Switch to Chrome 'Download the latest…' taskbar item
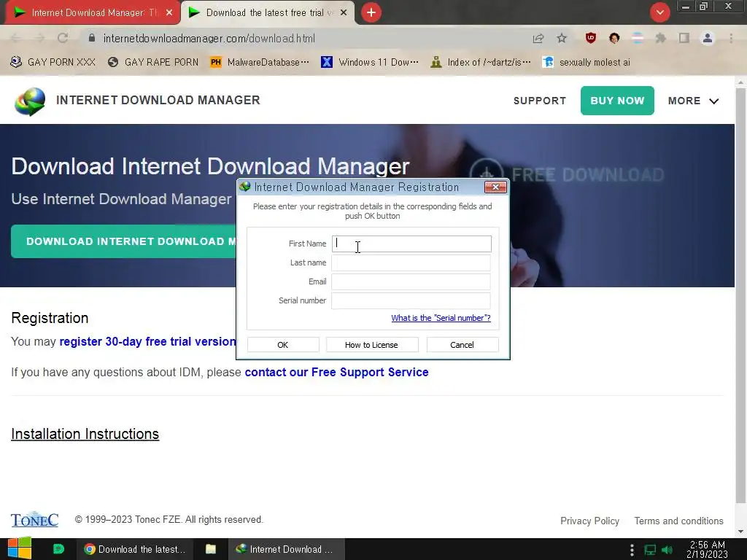The width and height of the screenshot is (747, 560). click(135, 549)
